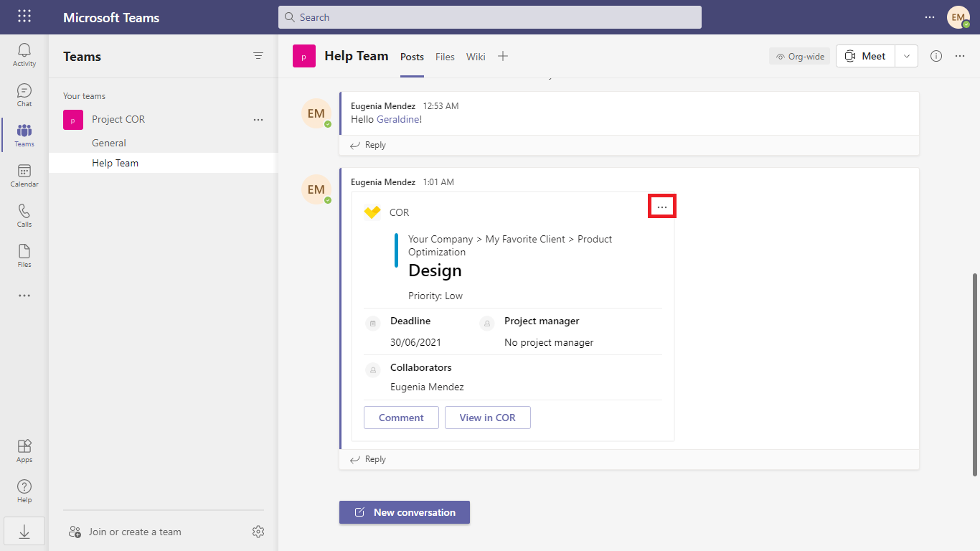This screenshot has width=980, height=551.
Task: Click the Your Company breadcrumb text
Action: [x=440, y=239]
